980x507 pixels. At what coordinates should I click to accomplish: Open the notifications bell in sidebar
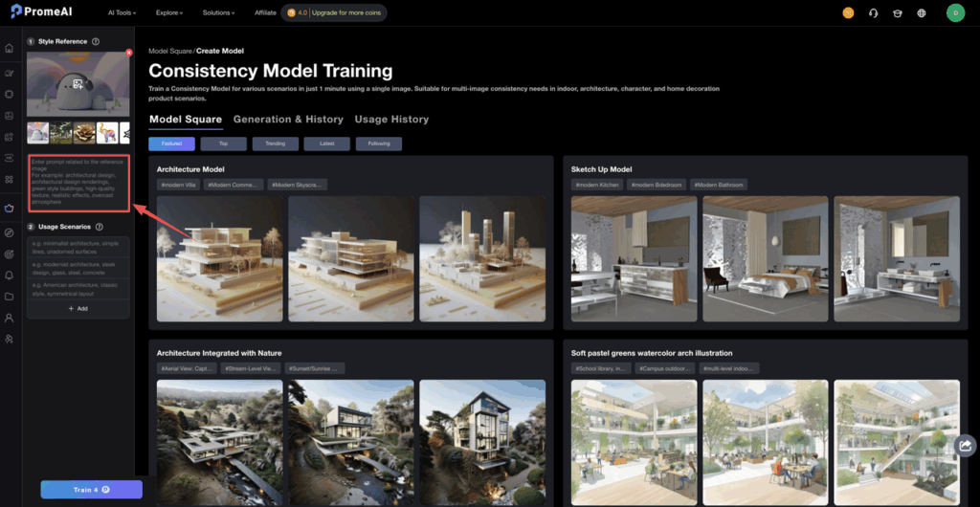[x=9, y=275]
